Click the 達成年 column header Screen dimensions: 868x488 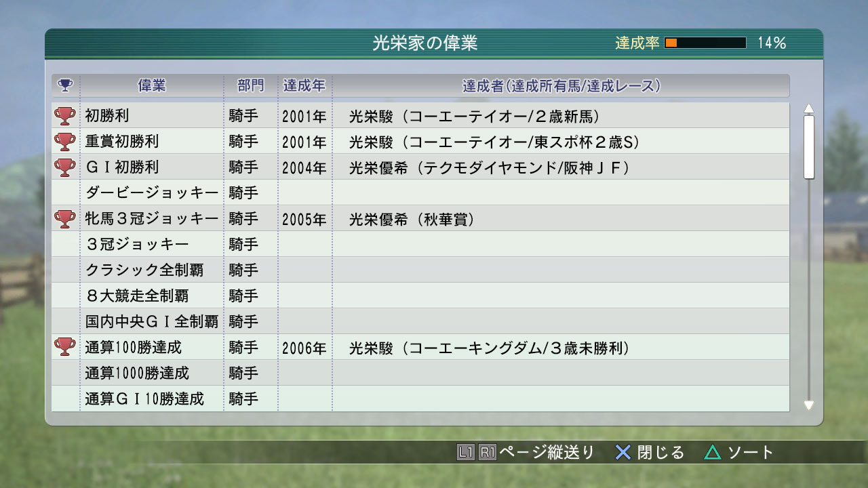tap(304, 85)
